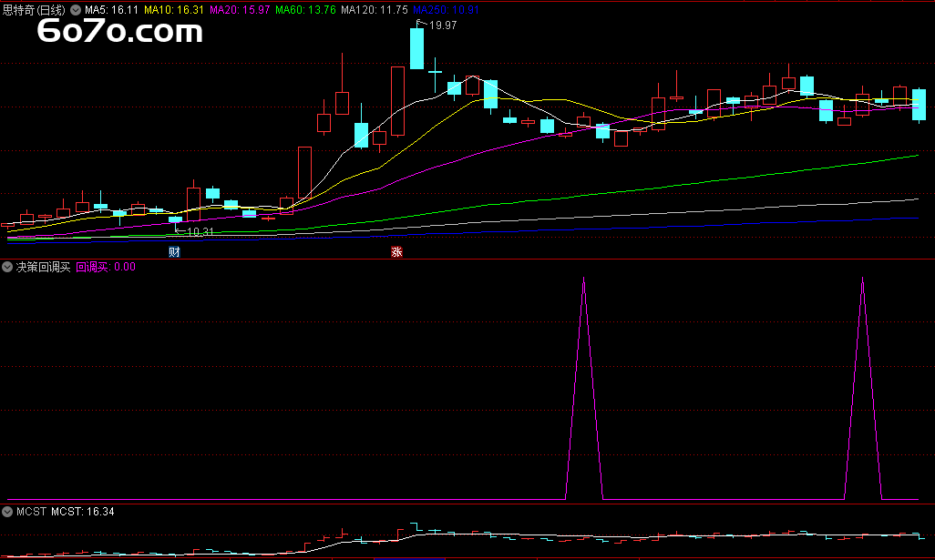This screenshot has width=935, height=560.
Task: Select the 思特奇(日线) chart title
Action: click(34, 10)
